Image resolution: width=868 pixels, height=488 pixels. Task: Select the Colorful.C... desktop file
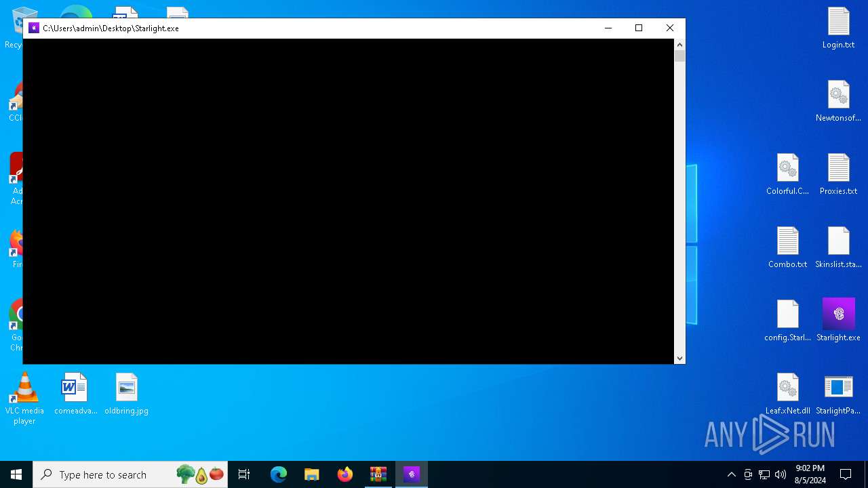[787, 175]
